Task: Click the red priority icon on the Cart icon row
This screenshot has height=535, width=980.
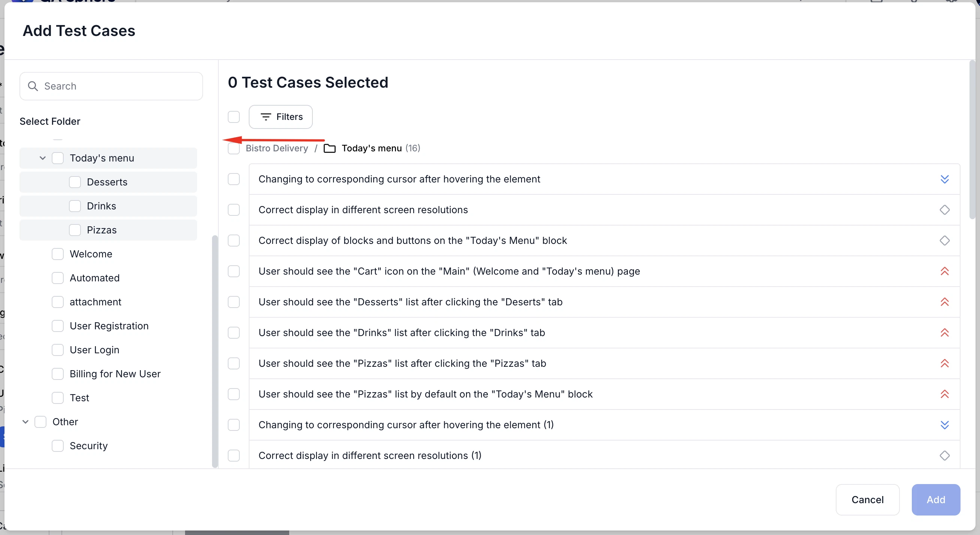Action: tap(945, 271)
